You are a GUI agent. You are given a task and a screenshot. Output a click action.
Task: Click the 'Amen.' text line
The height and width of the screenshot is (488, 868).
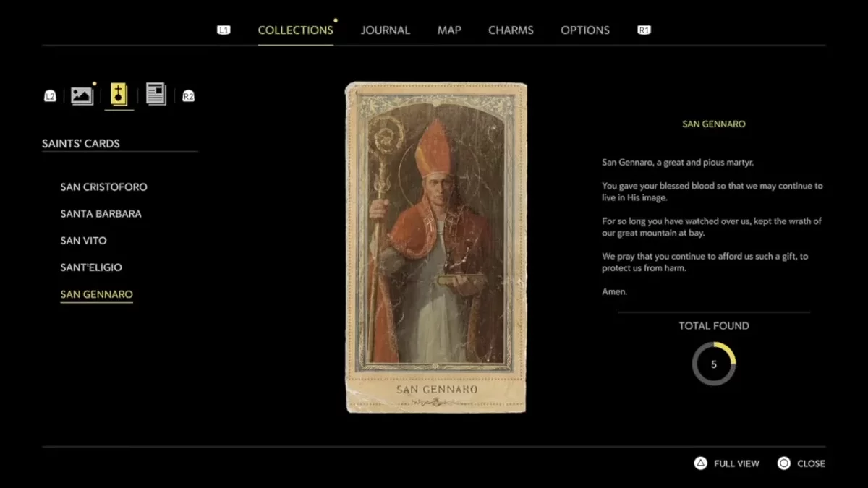coord(615,292)
